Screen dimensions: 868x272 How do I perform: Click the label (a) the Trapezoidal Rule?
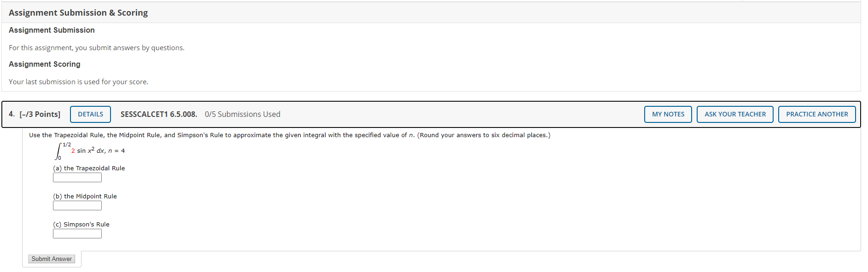pos(89,168)
